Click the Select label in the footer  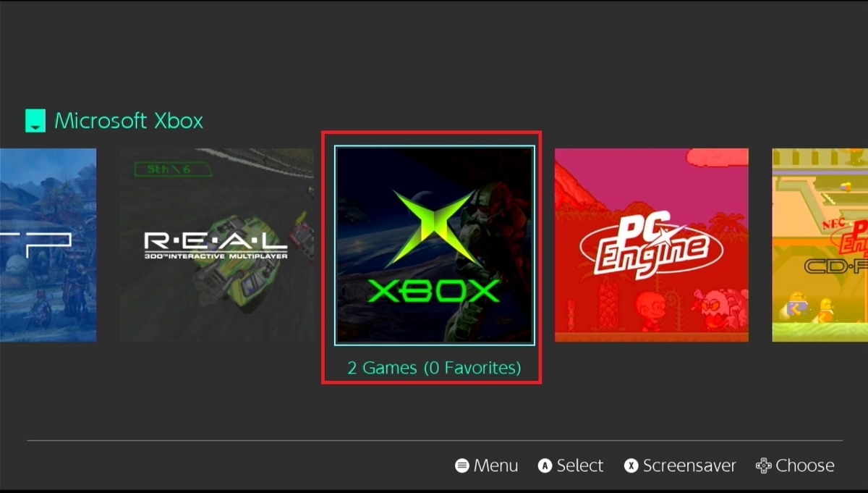coord(579,465)
